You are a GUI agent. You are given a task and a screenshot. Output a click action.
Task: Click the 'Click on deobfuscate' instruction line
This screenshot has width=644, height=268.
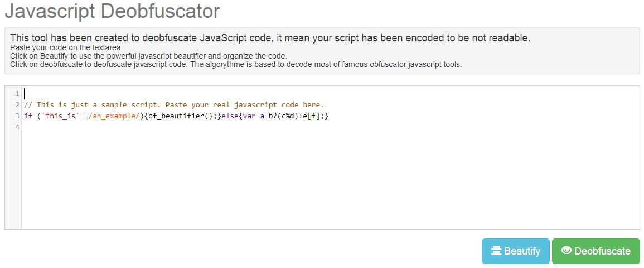[236, 64]
